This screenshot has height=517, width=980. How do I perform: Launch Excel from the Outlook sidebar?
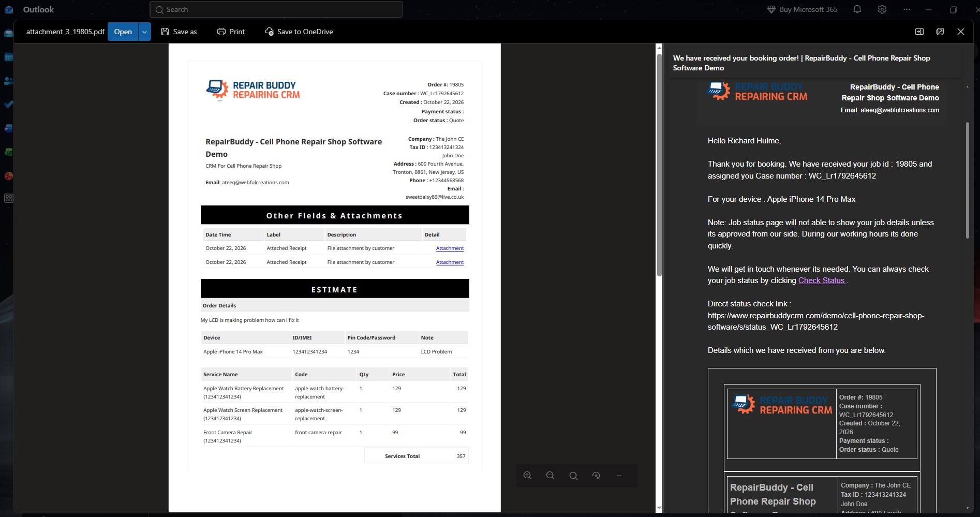click(x=8, y=152)
